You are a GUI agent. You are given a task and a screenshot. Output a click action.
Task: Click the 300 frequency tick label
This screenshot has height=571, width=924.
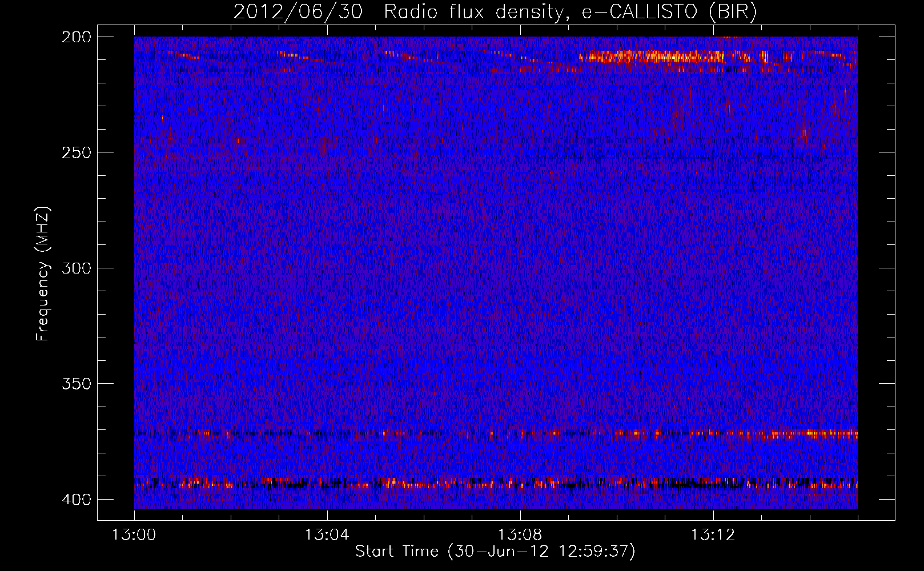click(77, 268)
